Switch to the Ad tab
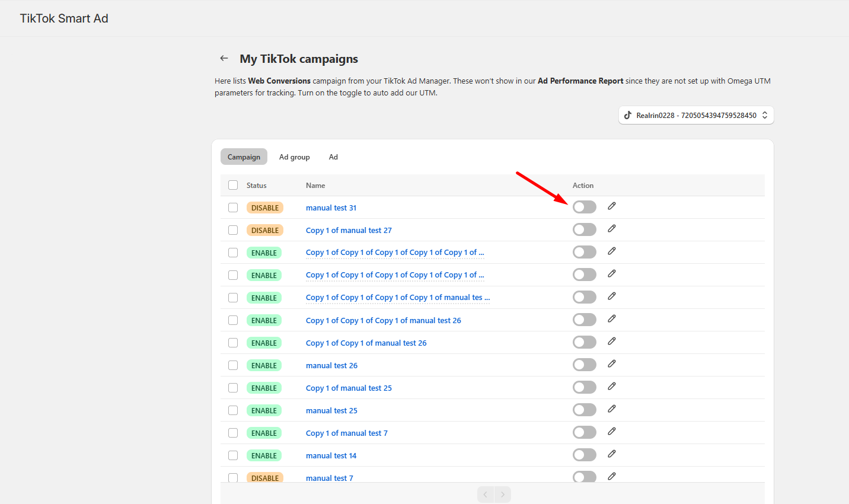Screen dimensions: 849x504 pos(333,157)
